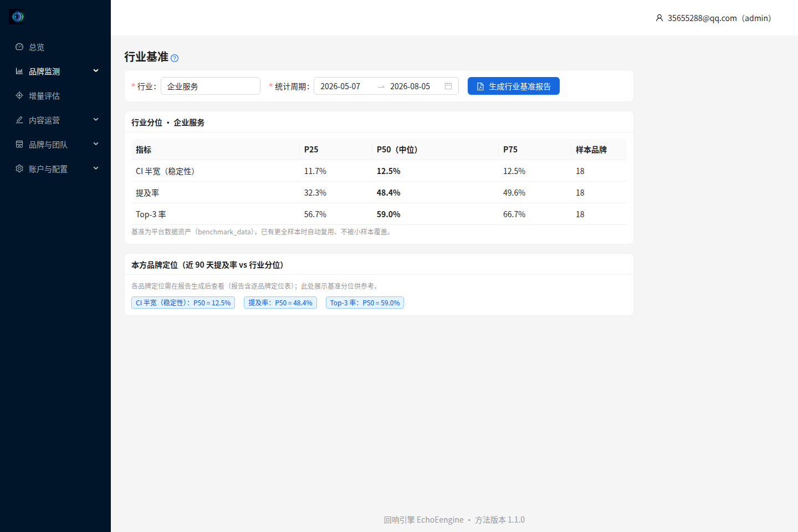
Task: Click 生成行业基准报告 button
Action: click(514, 86)
